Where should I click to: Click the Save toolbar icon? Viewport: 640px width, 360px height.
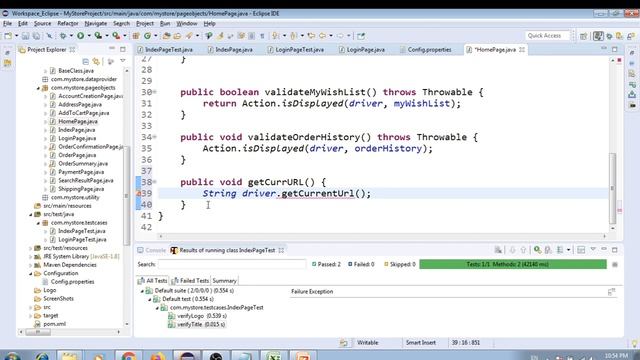coord(25,36)
